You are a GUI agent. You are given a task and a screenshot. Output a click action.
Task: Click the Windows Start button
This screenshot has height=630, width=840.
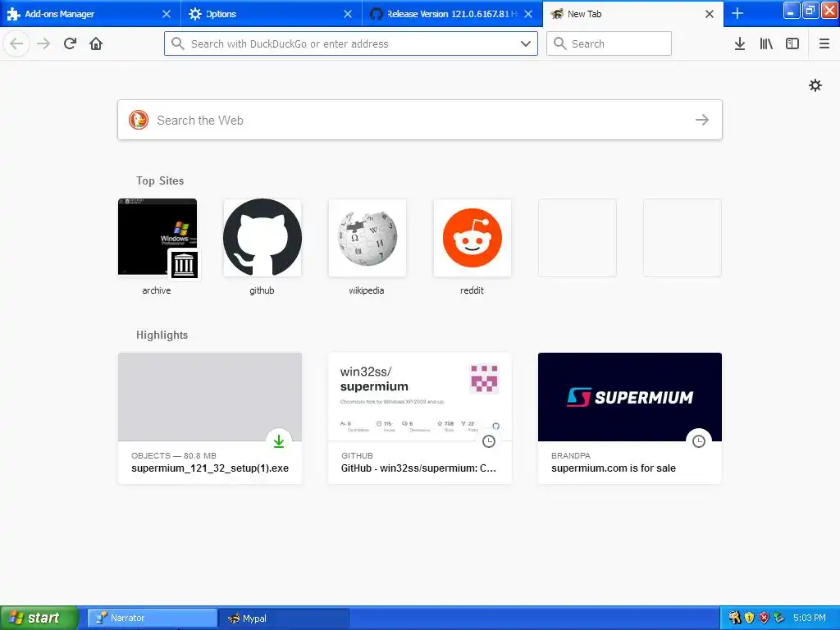(x=39, y=618)
